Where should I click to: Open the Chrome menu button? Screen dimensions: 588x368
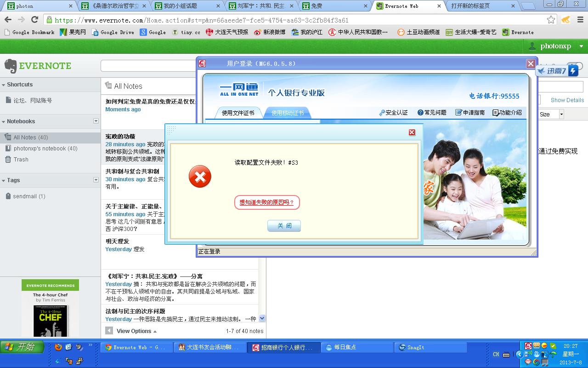581,20
